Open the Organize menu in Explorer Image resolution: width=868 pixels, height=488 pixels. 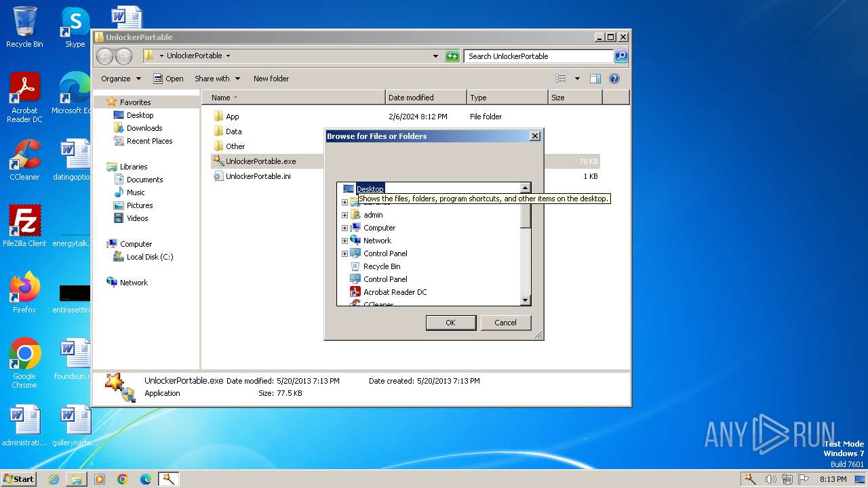[x=121, y=79]
